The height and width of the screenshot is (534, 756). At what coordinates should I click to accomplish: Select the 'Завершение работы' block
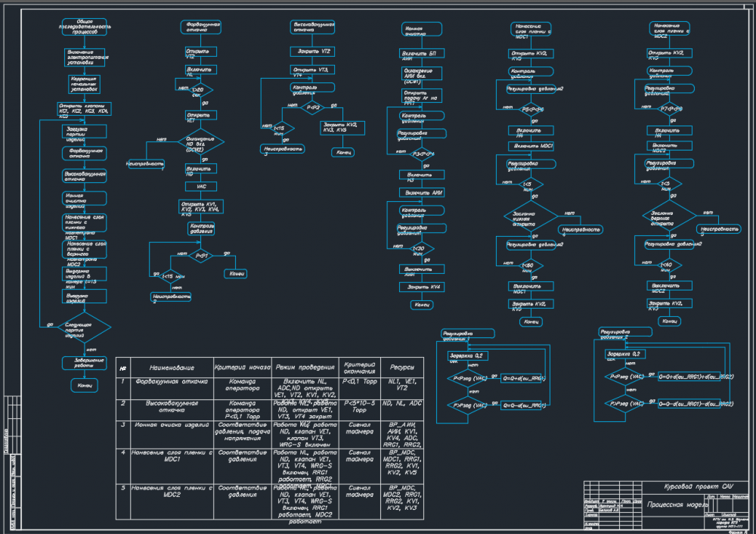[85, 363]
